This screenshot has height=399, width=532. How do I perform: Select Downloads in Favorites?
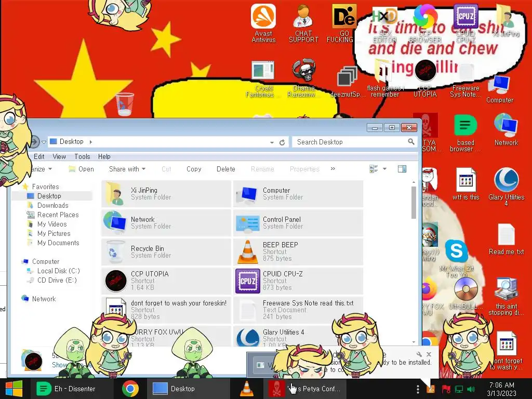[52, 205]
